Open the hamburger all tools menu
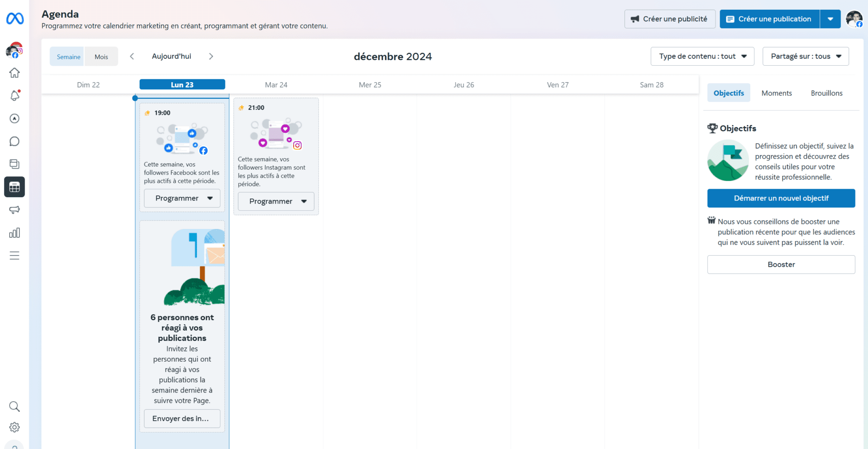The height and width of the screenshot is (449, 868). click(14, 256)
